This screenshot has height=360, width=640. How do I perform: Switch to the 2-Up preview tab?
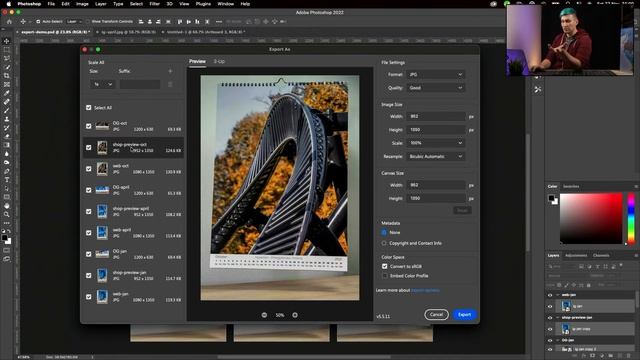219,61
